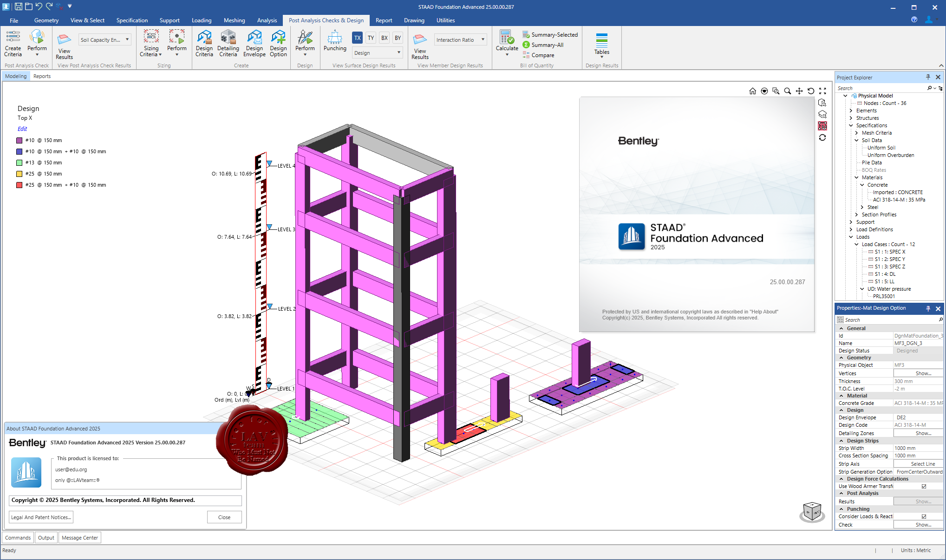Click yellow #25 @ 150 mm legend swatch
946x560 pixels.
20,174
